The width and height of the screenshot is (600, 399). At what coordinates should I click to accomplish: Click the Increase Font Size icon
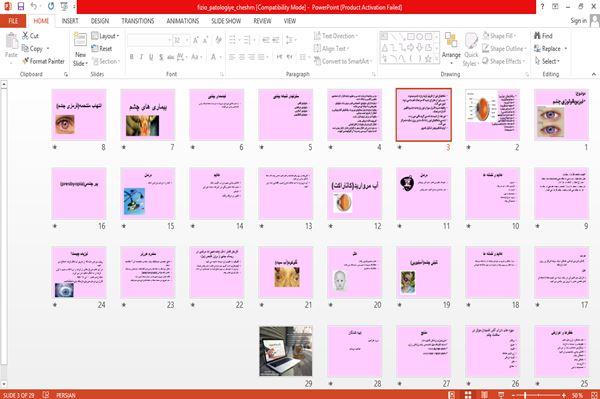pyautogui.click(x=196, y=40)
